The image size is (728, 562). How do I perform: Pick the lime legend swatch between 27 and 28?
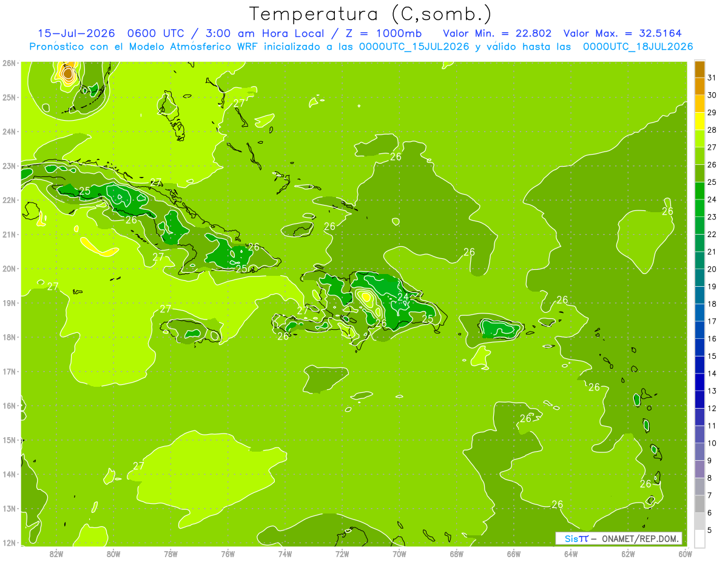(699, 138)
